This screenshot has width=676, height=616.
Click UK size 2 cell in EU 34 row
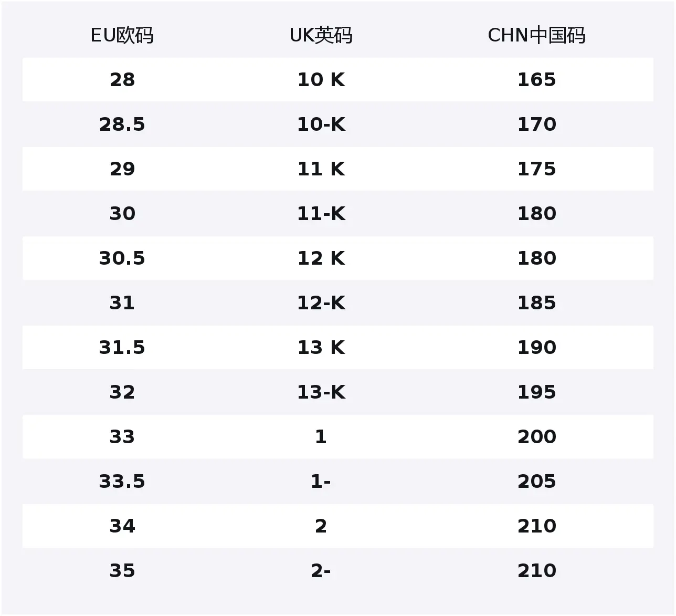321,526
